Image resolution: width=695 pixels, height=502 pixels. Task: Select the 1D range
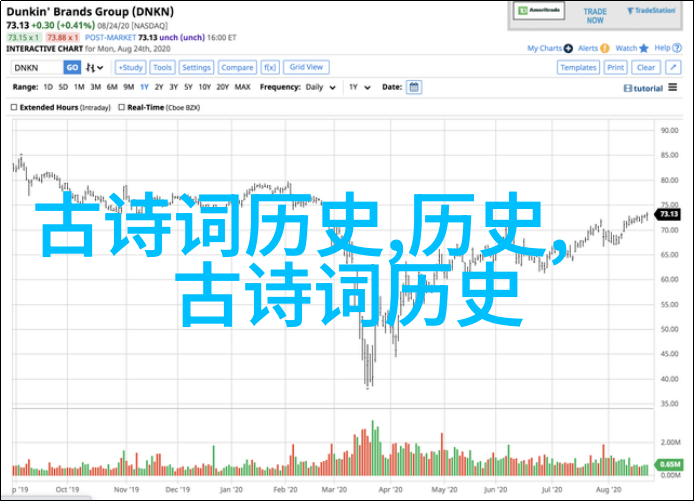coord(48,87)
